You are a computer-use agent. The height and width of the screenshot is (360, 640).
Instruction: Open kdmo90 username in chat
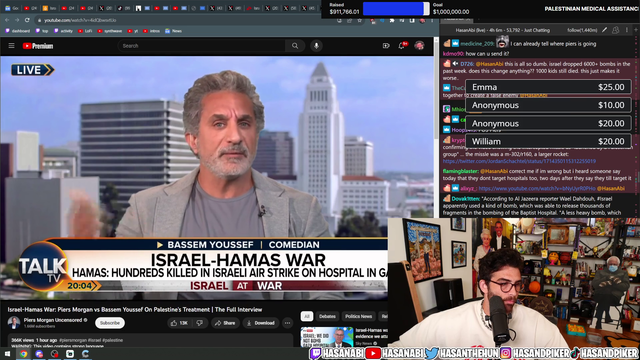click(x=453, y=53)
